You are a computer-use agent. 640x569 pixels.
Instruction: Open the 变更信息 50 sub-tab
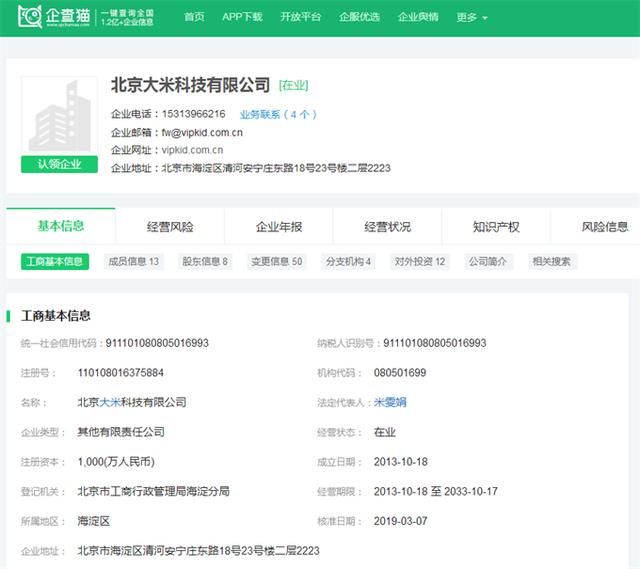point(277,262)
